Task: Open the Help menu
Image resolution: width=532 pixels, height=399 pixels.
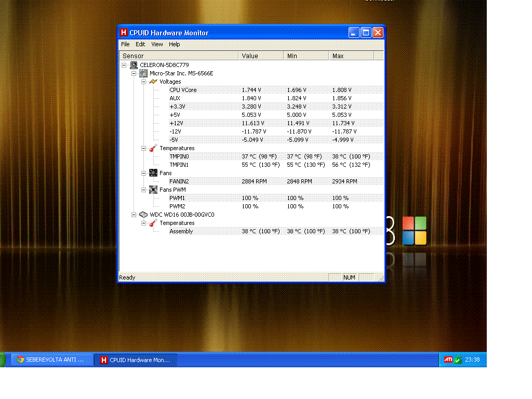Action: 175,44
